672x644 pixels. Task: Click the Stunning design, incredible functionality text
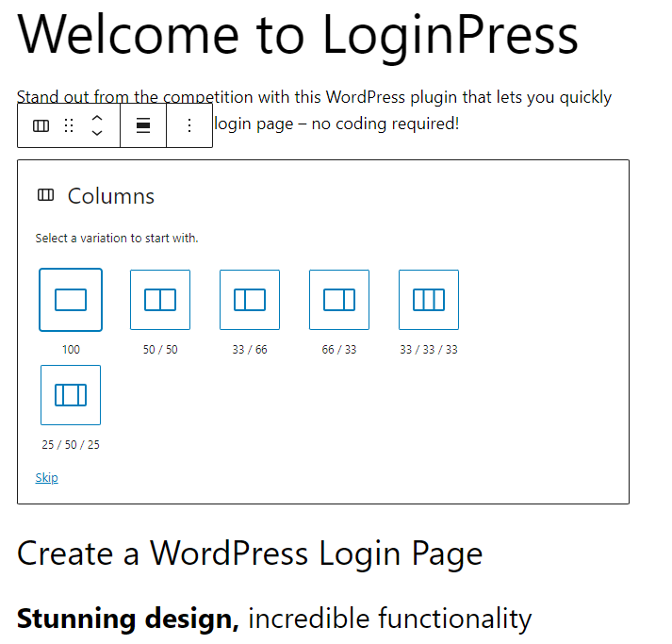tap(274, 619)
